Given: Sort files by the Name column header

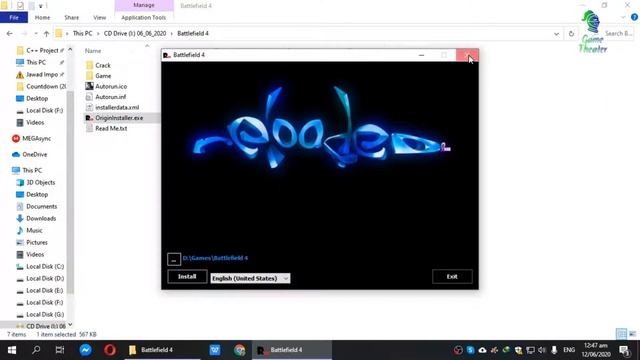Looking at the screenshot, I should point(93,51).
